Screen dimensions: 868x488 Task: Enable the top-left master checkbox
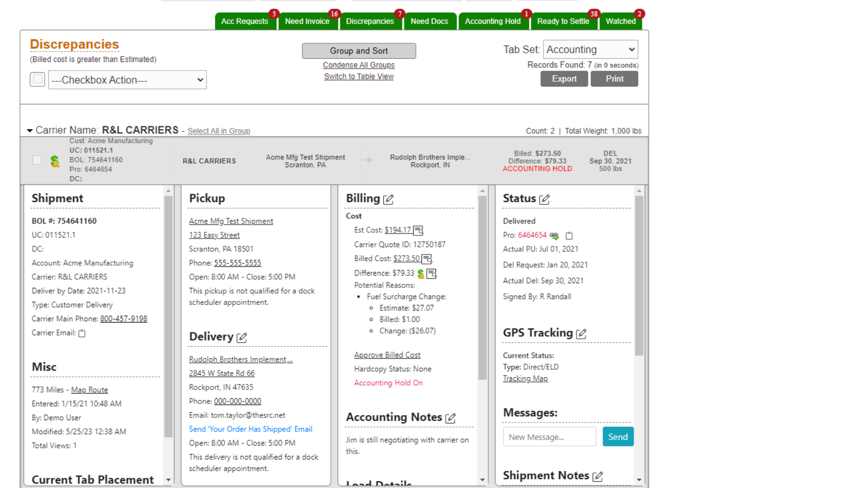point(38,79)
